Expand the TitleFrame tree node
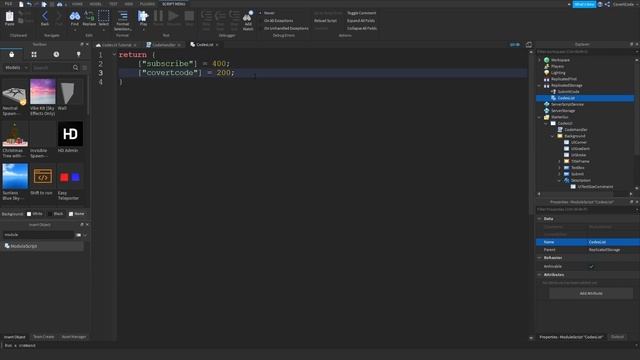 click(x=560, y=161)
